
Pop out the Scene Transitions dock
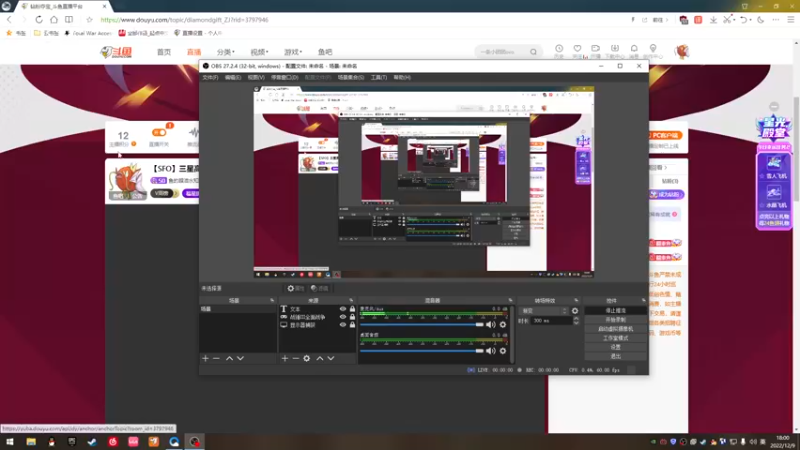click(576, 301)
